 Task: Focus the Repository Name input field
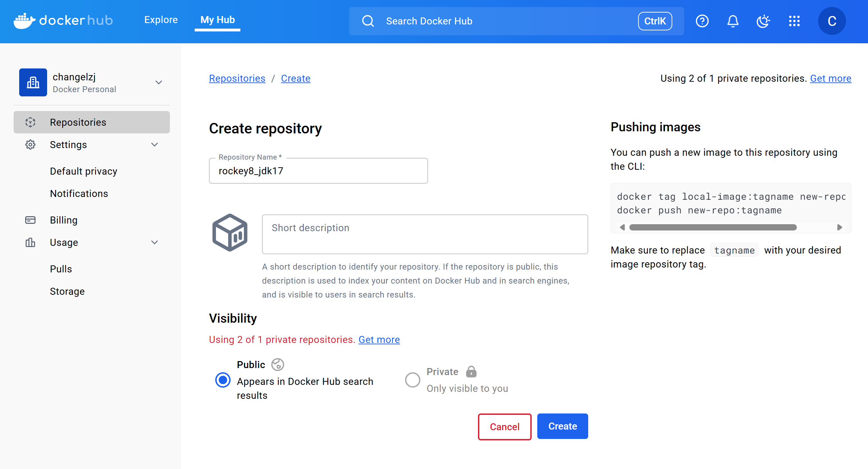point(319,171)
